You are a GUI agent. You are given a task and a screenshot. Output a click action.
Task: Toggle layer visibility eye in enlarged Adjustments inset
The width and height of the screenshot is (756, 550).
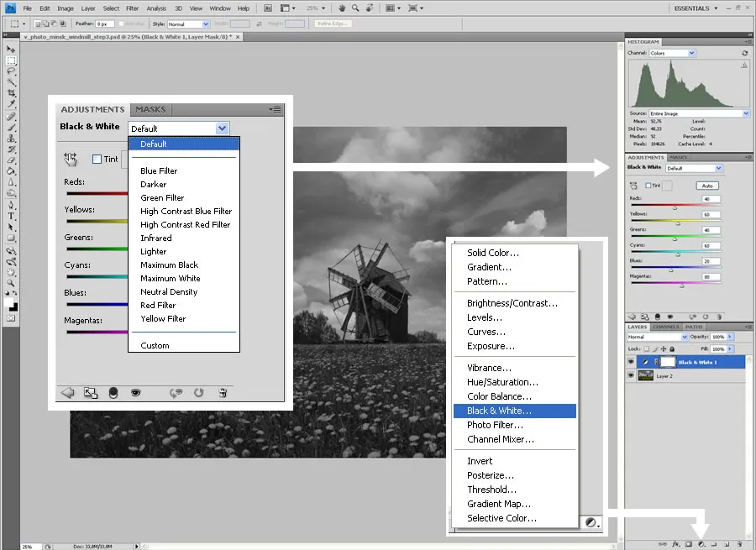click(x=136, y=393)
